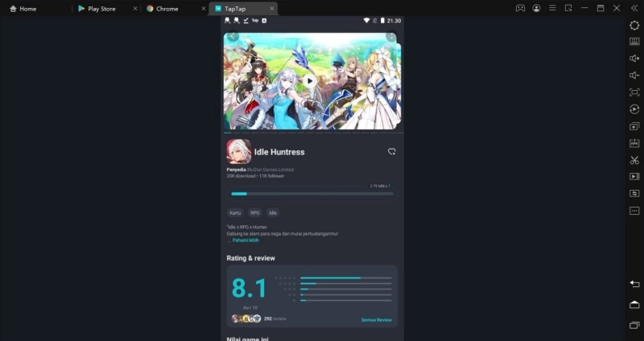
Task: Go back using the arrow over the banner
Action: click(x=233, y=36)
